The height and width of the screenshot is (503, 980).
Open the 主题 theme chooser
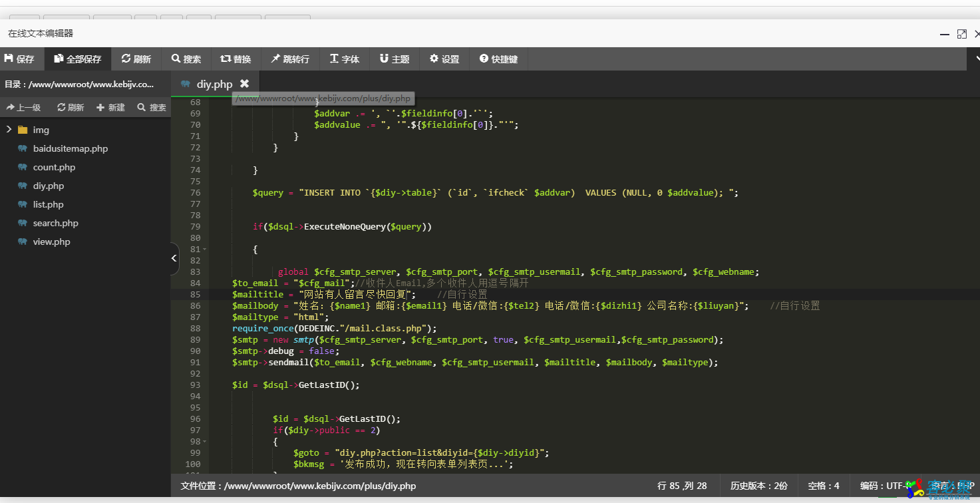point(395,59)
